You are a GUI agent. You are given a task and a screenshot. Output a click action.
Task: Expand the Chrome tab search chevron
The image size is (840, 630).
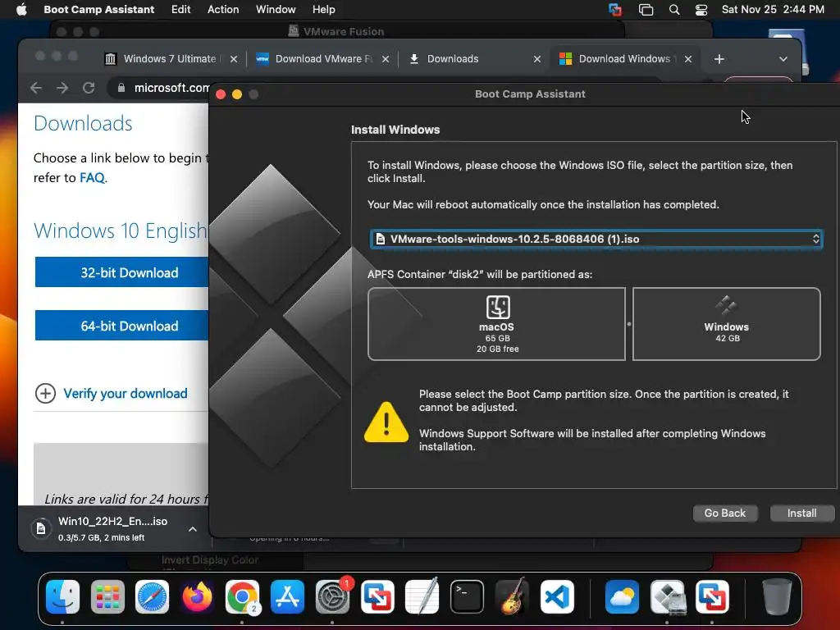pos(783,59)
